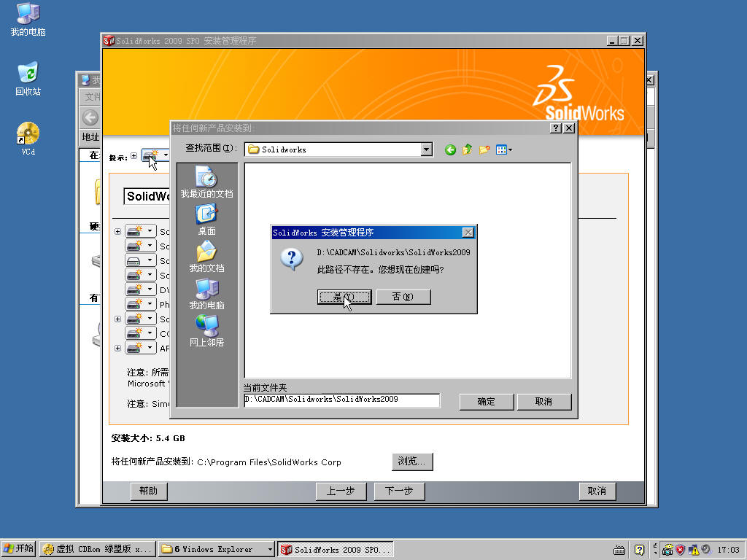Open install option dropdown on first row

coord(150,231)
